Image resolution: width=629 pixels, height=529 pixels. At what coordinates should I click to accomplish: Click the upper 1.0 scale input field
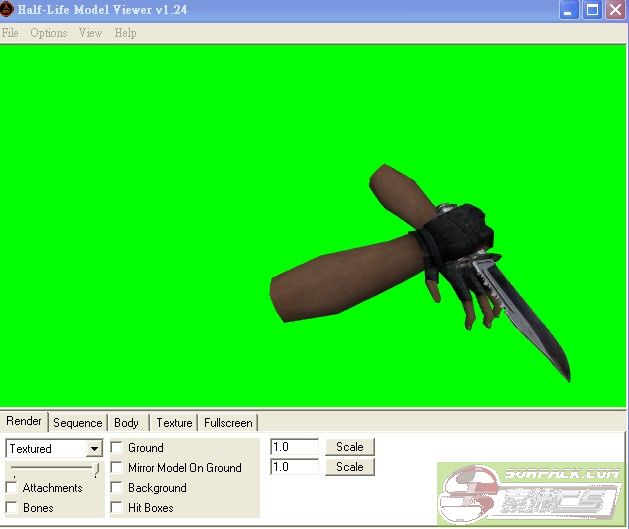(294, 447)
